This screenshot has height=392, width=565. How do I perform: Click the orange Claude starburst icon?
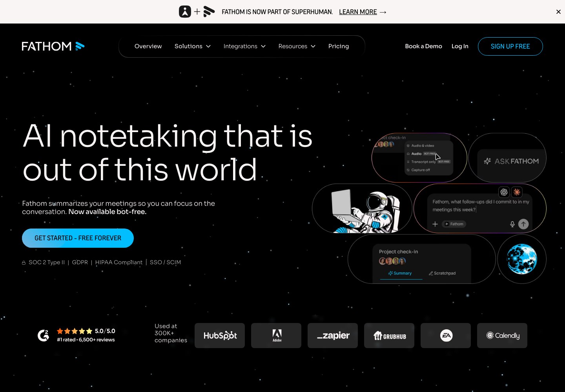coord(517,192)
